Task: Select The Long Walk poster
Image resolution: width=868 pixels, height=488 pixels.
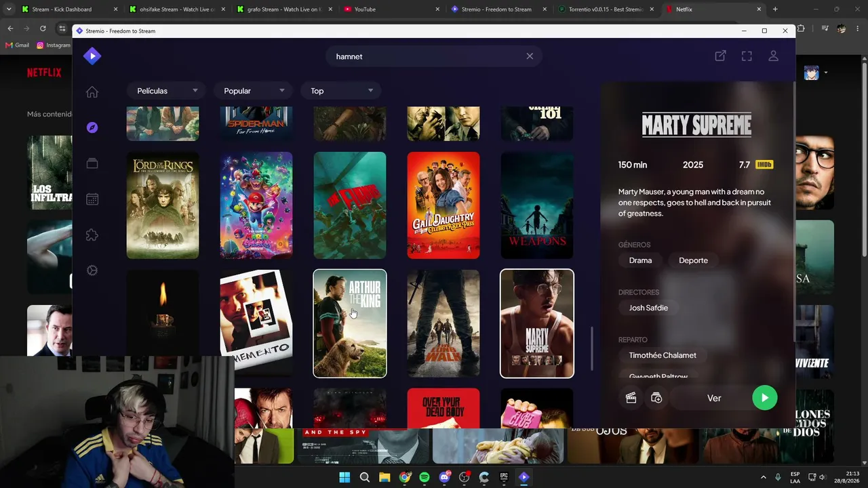Action: pos(443,323)
